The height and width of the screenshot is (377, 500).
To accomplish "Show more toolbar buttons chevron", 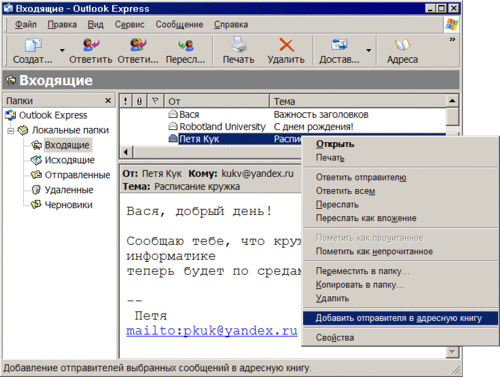I will click(x=452, y=39).
